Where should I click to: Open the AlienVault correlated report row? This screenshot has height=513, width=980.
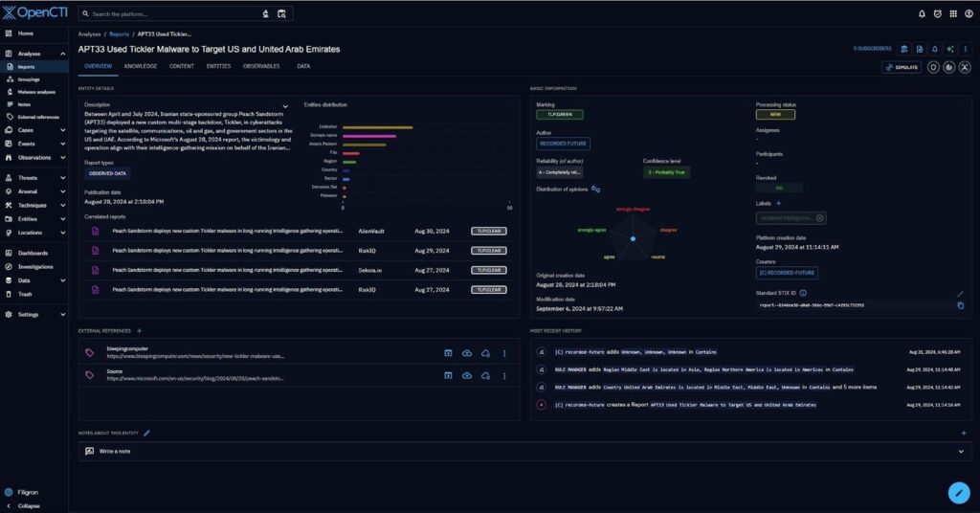300,232
